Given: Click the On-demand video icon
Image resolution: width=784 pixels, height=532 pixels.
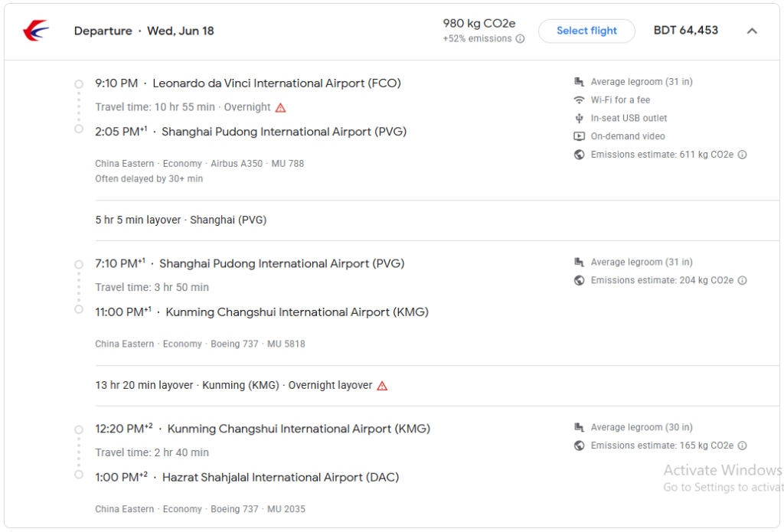Looking at the screenshot, I should [x=579, y=136].
